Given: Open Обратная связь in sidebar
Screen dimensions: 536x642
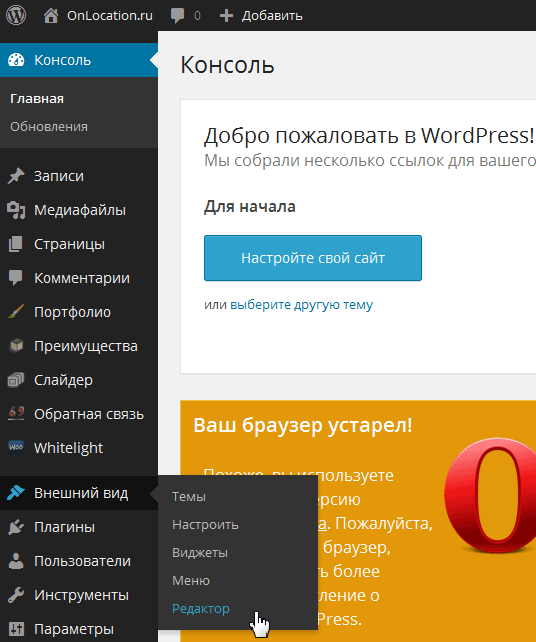Looking at the screenshot, I should click(x=79, y=414).
